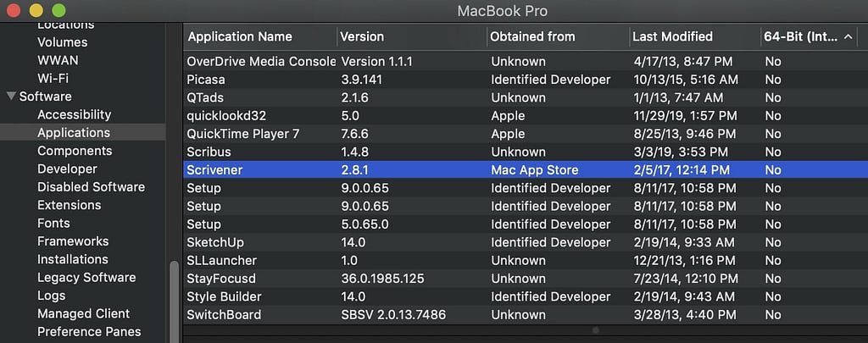
Task: Select the SketchUp application row
Action: (x=526, y=242)
